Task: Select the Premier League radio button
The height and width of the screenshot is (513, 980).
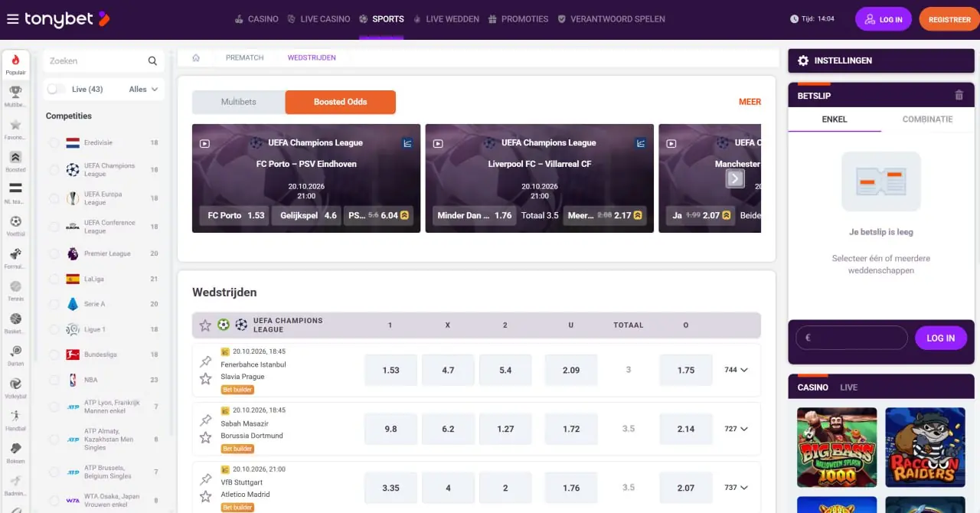Action: tap(54, 253)
